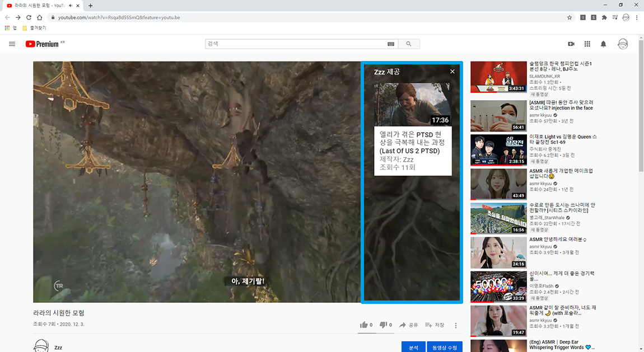This screenshot has height=352, width=644.
Task: Open Deep Ear Whispering Trigger Words video
Action: click(561, 345)
